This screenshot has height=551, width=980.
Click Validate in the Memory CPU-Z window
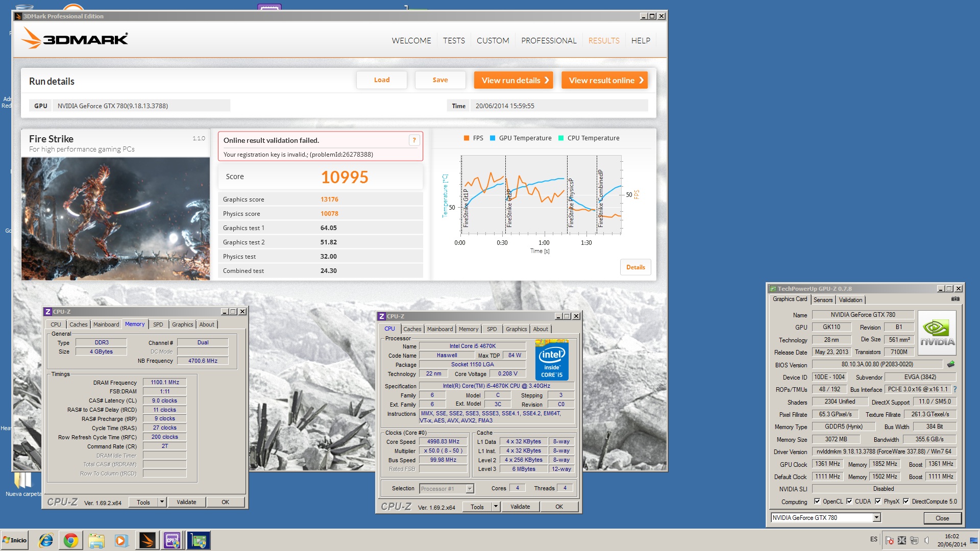pyautogui.click(x=186, y=502)
